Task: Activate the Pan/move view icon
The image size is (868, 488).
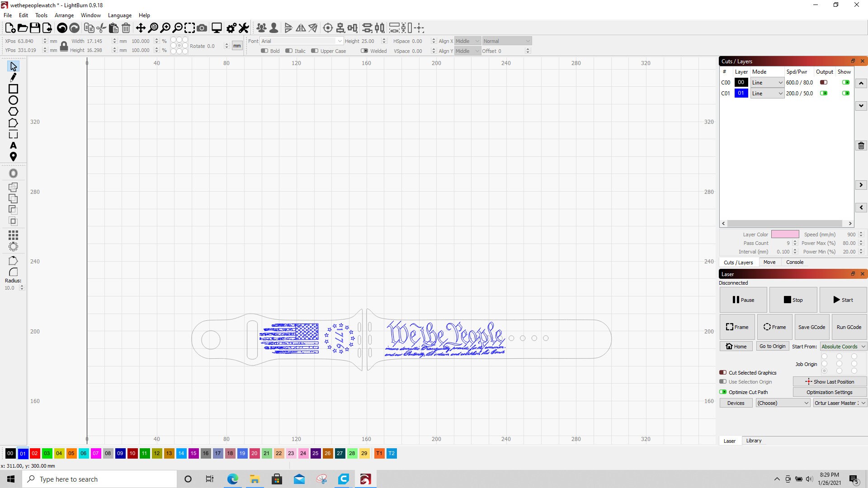Action: click(x=141, y=28)
